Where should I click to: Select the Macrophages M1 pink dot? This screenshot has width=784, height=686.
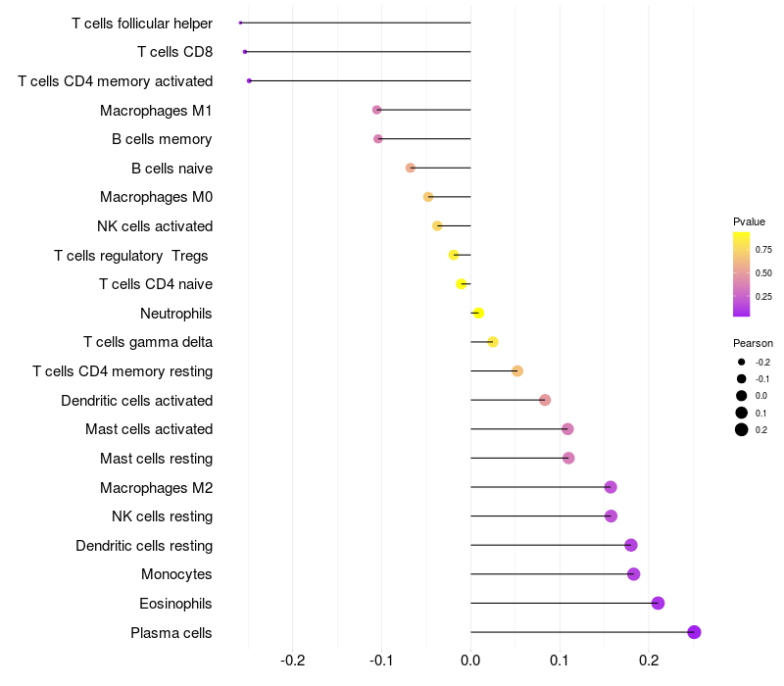coord(377,110)
